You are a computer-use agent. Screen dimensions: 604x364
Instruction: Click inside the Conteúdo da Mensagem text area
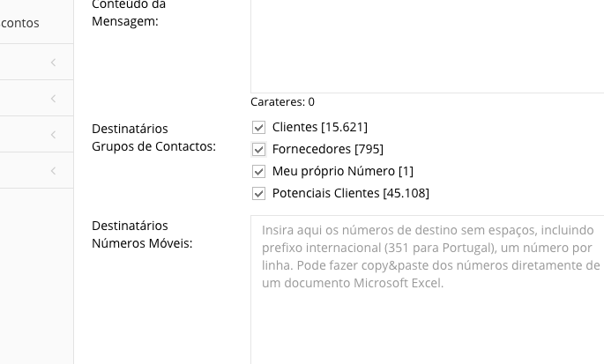pyautogui.click(x=427, y=46)
